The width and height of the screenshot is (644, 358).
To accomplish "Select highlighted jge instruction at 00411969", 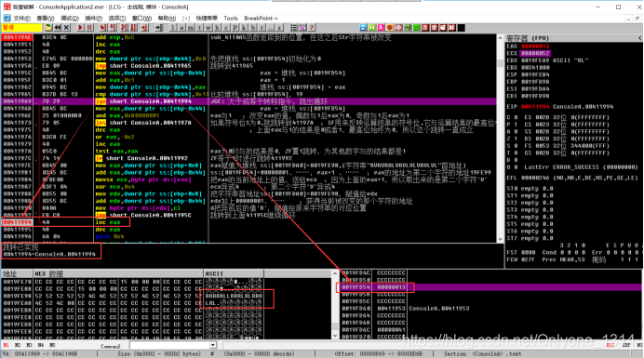I will point(248,101).
